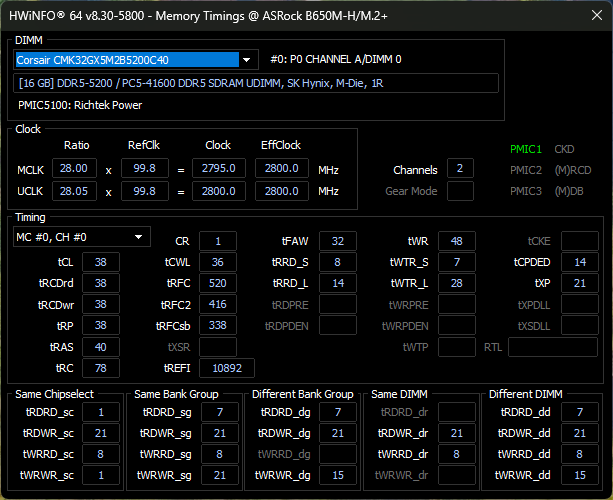Click the tRDRD_dd value 7
The image size is (613, 500).
[x=580, y=412]
